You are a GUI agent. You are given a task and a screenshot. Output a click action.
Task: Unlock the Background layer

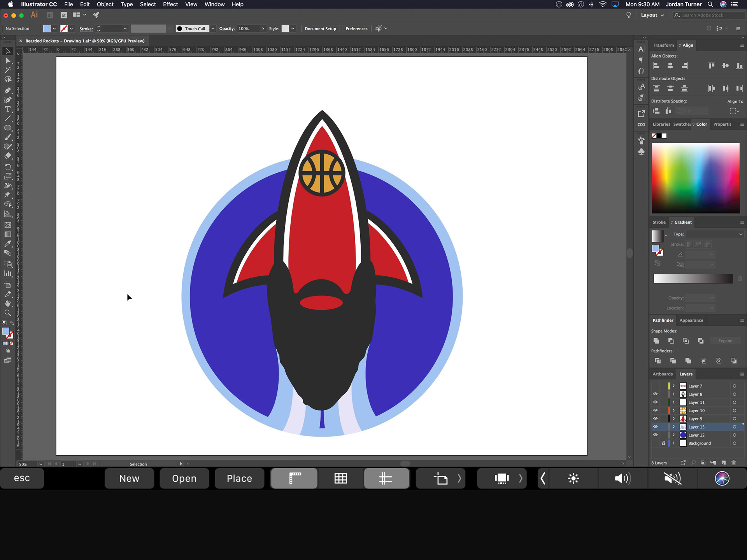(664, 443)
